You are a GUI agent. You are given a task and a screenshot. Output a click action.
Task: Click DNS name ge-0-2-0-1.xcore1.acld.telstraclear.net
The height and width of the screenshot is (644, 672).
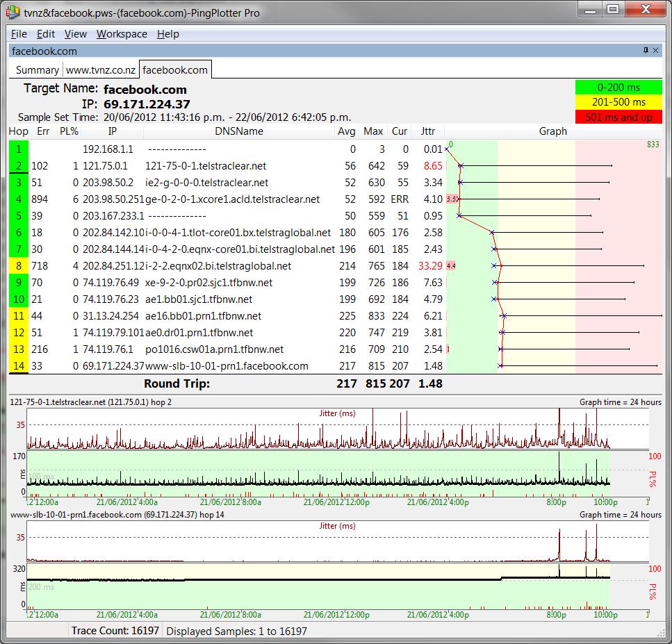[x=232, y=199]
